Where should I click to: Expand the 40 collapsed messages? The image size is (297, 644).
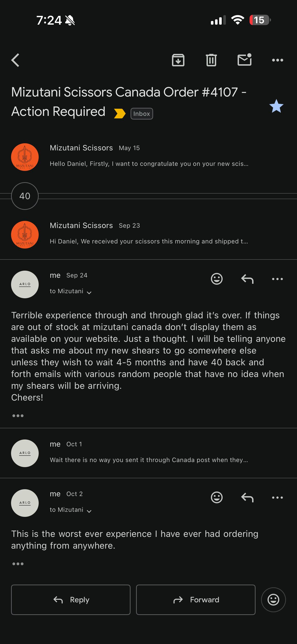pyautogui.click(x=25, y=196)
